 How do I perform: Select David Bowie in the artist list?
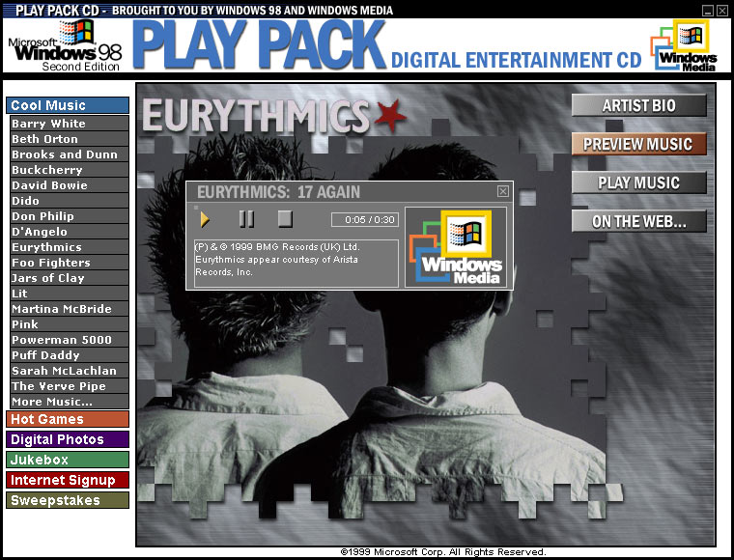tap(70, 185)
